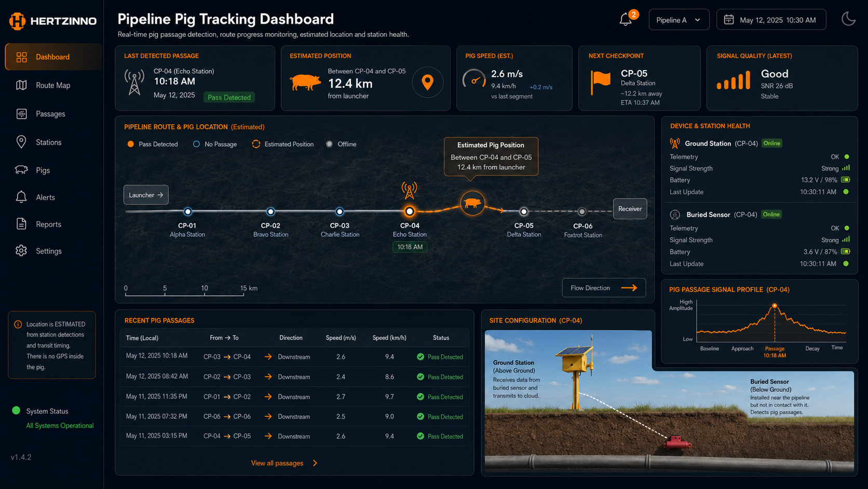
Task: Click Ground Station Online badge
Action: point(772,143)
